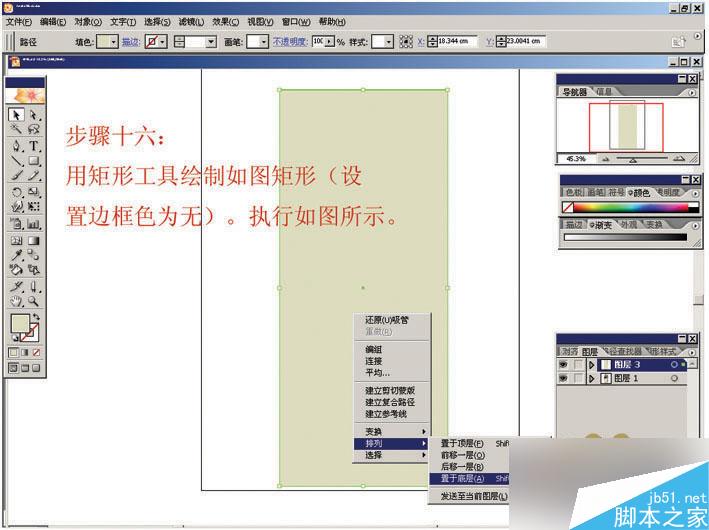Open the 对象(O) menu
This screenshot has height=530, width=709.
(88, 22)
